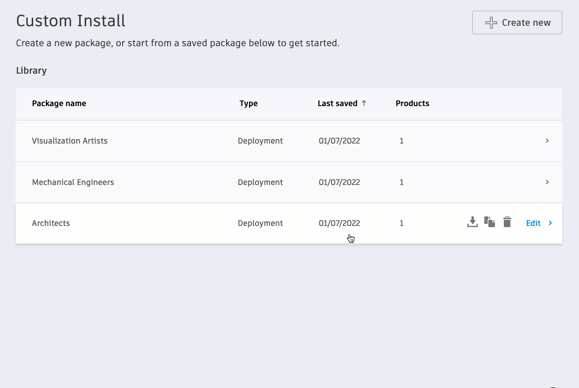Image resolution: width=579 pixels, height=388 pixels.
Task: Click date 01/07/2022 in Visualization Artists row
Action: point(339,141)
